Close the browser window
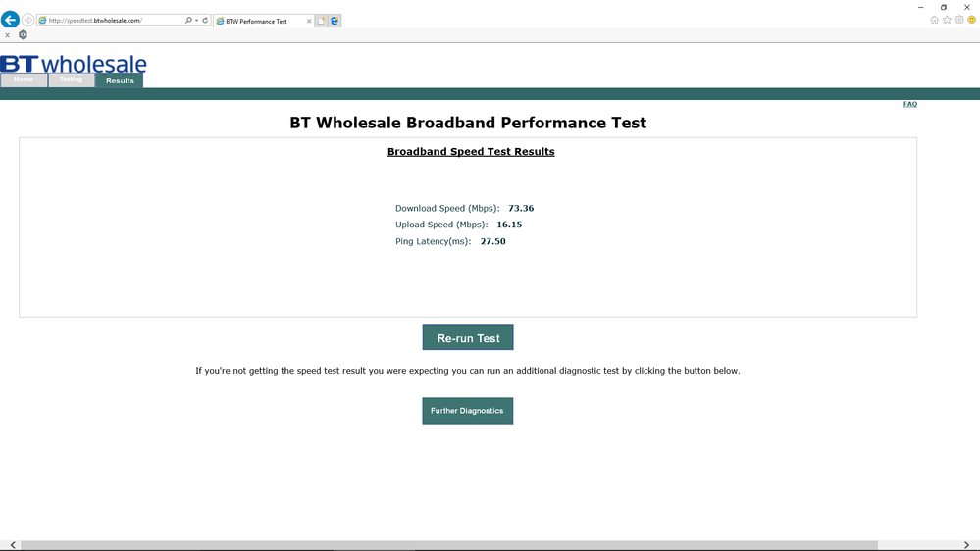Image resolution: width=980 pixels, height=551 pixels. (967, 7)
